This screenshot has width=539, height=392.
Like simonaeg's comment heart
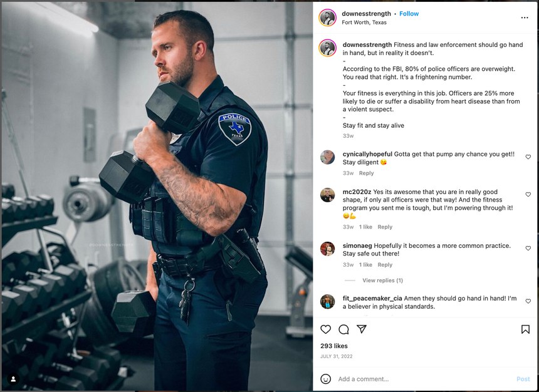(528, 248)
